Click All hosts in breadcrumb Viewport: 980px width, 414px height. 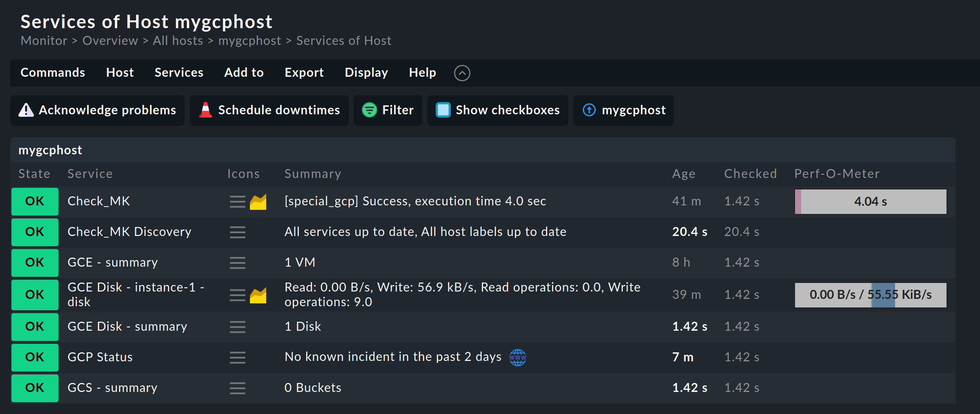click(178, 41)
